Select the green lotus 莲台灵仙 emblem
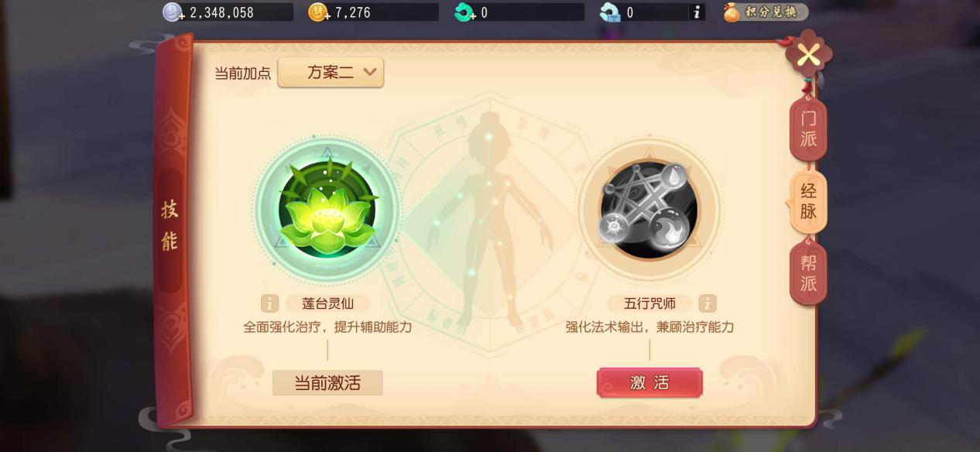Image resolution: width=980 pixels, height=452 pixels. [327, 210]
